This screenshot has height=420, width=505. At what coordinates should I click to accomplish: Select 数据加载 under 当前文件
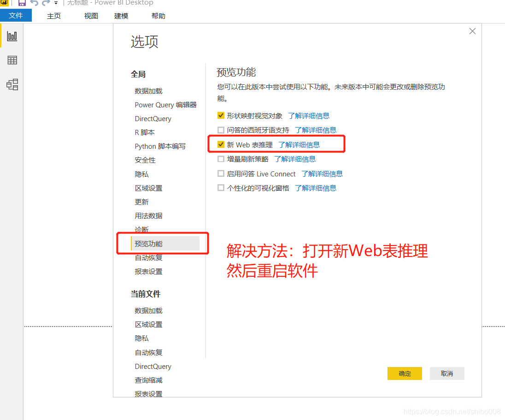[148, 311]
